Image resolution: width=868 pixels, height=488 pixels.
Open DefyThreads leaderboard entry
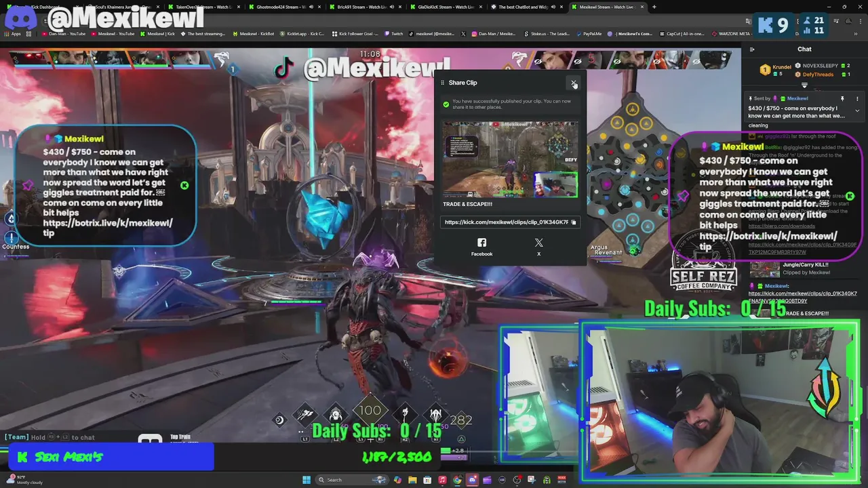(x=823, y=75)
